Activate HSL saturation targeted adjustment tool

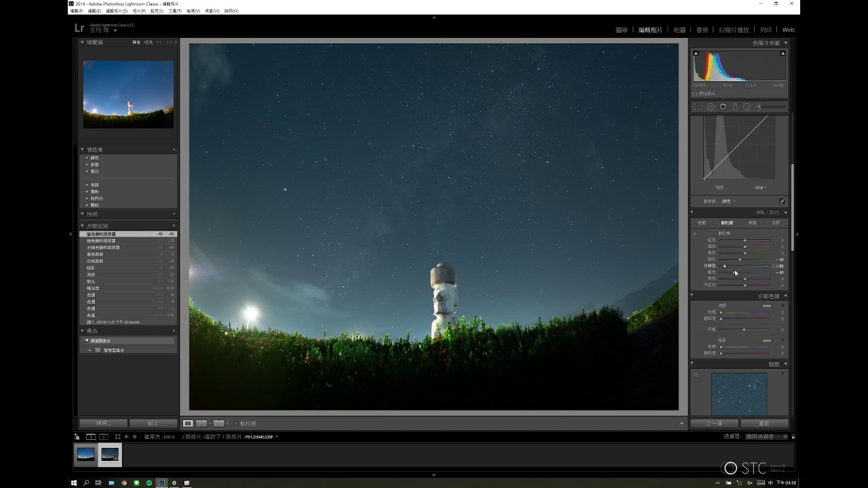[694, 233]
